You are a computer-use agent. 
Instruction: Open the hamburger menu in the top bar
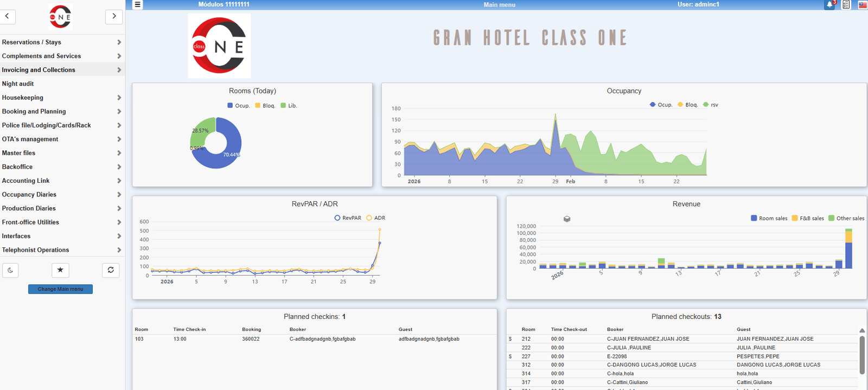pos(138,4)
